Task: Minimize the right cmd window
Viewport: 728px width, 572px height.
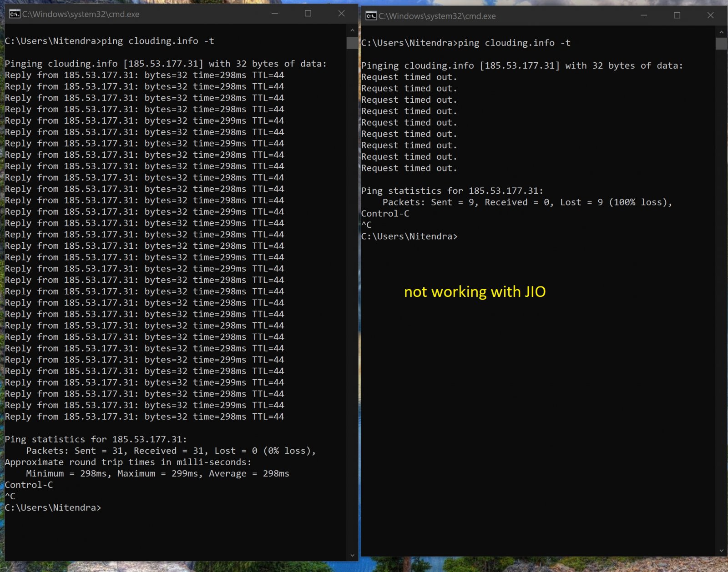Action: coord(644,15)
